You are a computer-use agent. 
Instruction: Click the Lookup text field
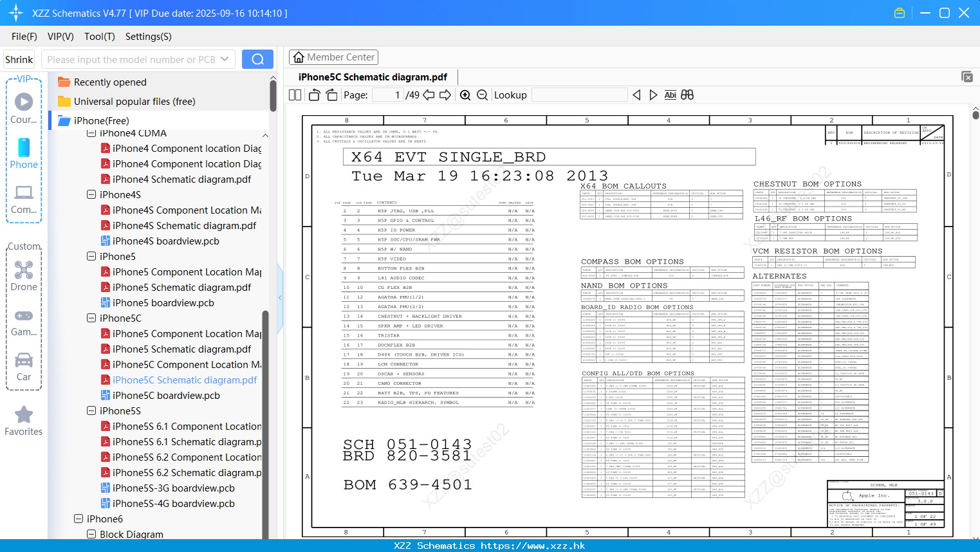point(580,95)
